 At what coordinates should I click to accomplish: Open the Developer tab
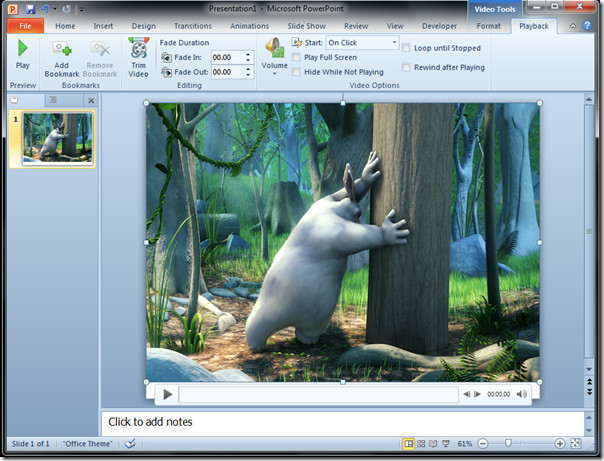coord(439,26)
